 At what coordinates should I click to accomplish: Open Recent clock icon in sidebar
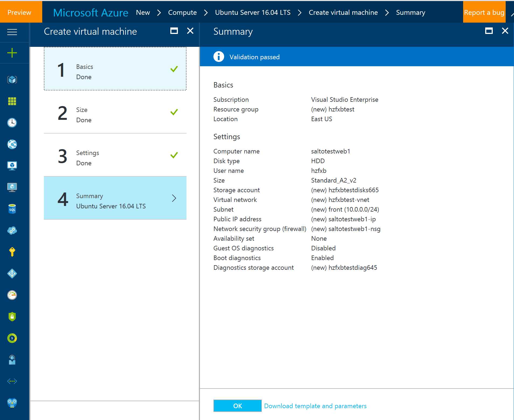tap(12, 123)
